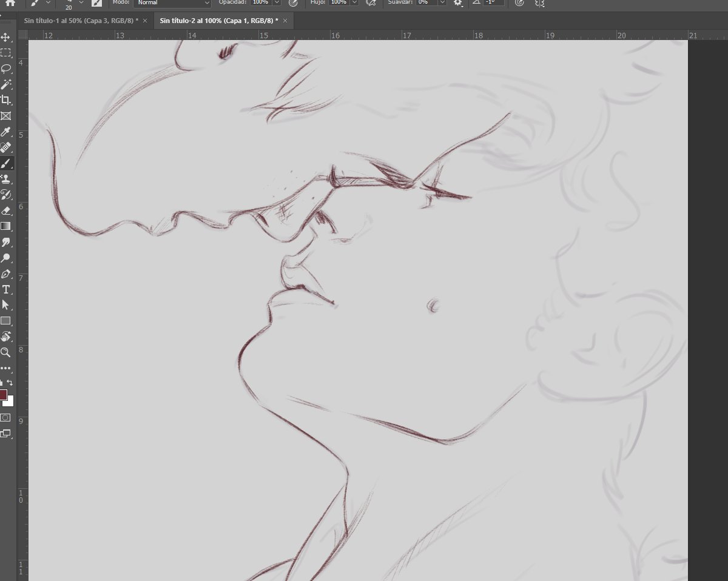Expand the Opacidad slider dropdown arrow

(x=277, y=2)
